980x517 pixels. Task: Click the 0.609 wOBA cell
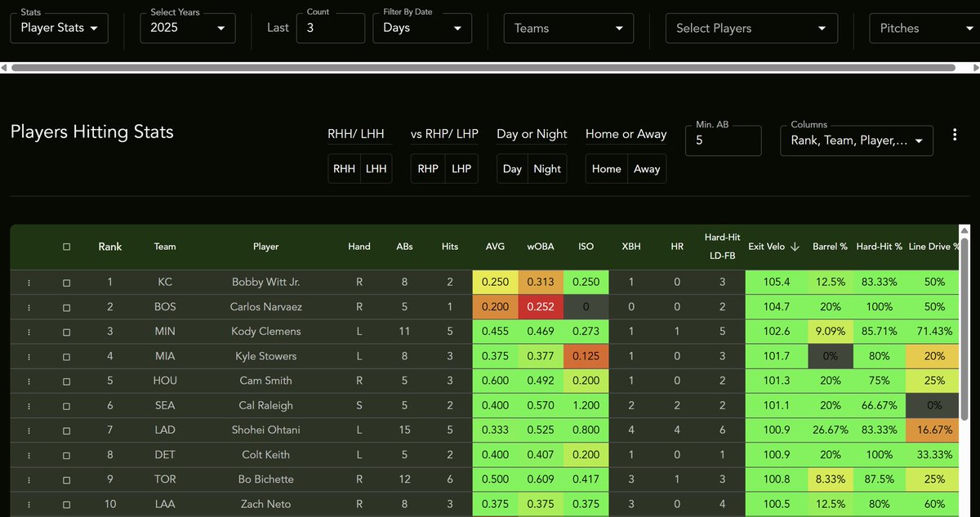(x=541, y=479)
